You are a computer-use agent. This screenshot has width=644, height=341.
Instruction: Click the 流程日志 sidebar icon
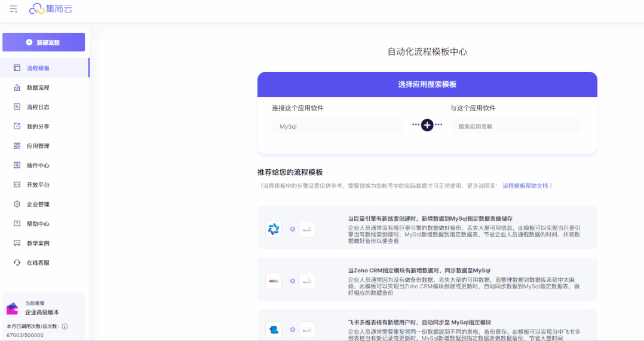pos(17,107)
